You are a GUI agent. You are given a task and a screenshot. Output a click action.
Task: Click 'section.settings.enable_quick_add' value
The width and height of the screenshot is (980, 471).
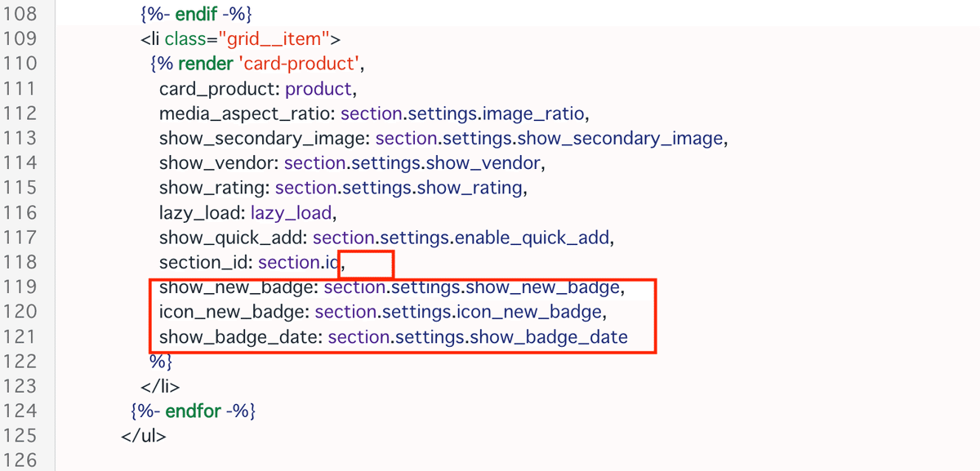click(462, 238)
